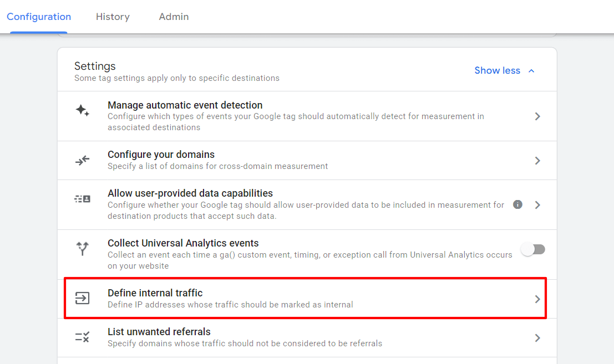Click the Settings section heading

click(x=95, y=66)
